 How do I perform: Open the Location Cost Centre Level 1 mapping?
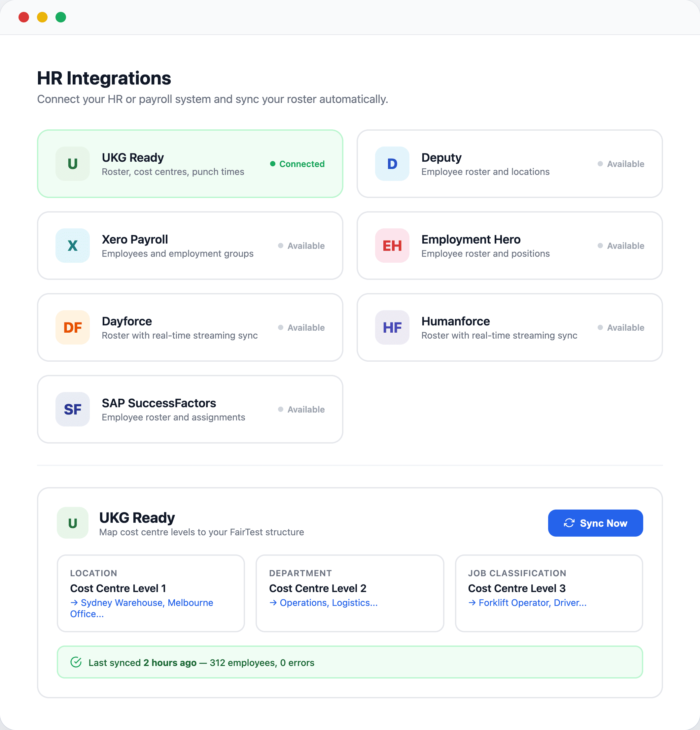[x=151, y=593]
